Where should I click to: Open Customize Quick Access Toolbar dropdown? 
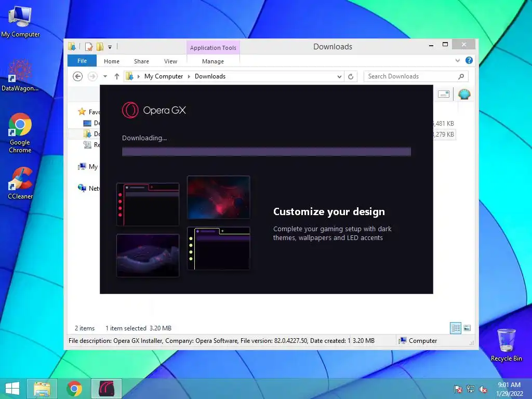point(110,47)
